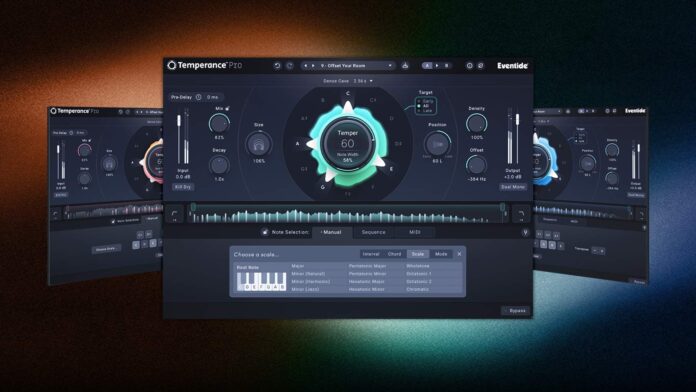Viewport: 696px width, 392px height.
Task: Choose the Chromatic scale
Action: coord(417,289)
